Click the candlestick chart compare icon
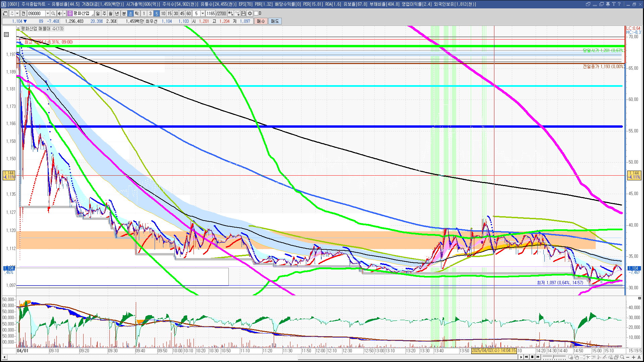Viewport: 644px width, 362px height. (x=231, y=13)
